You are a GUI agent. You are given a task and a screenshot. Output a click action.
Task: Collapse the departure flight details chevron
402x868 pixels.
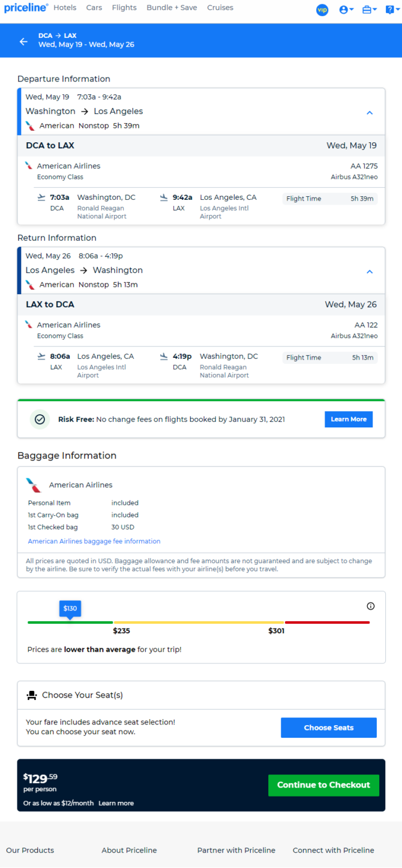[370, 112]
